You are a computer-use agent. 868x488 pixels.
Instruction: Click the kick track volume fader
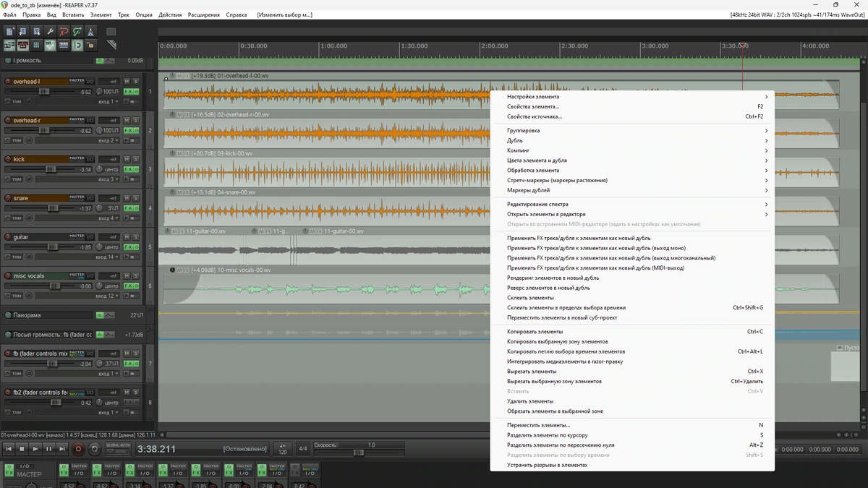click(51, 169)
